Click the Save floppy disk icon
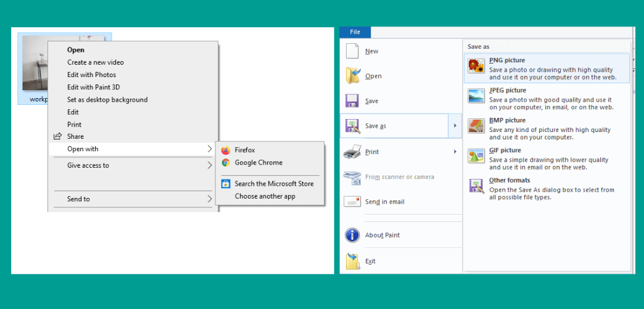 pos(352,101)
